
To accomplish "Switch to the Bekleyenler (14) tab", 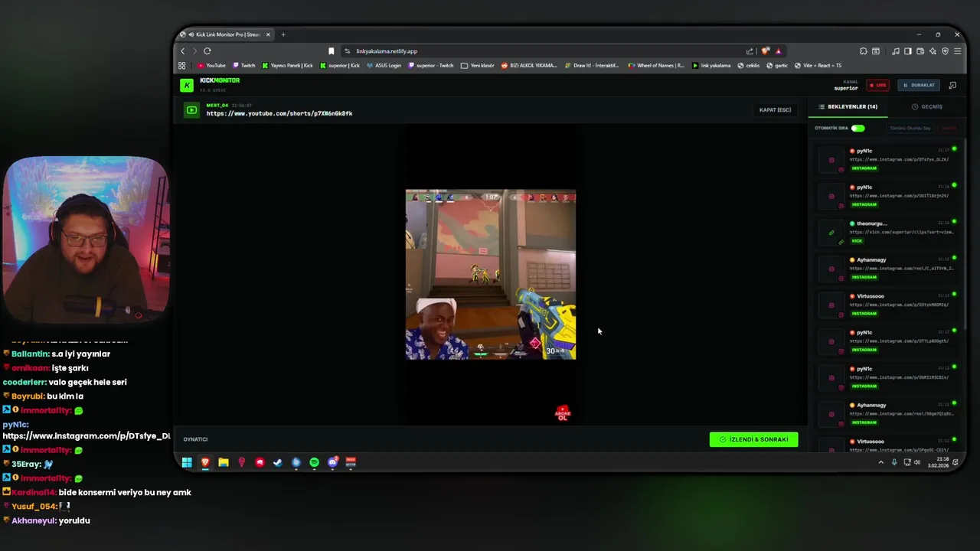I will (x=848, y=107).
